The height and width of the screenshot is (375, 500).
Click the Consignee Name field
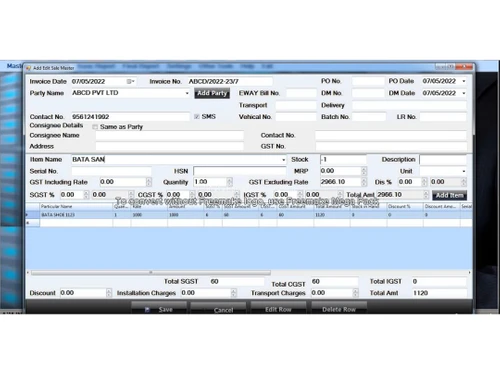pos(170,135)
